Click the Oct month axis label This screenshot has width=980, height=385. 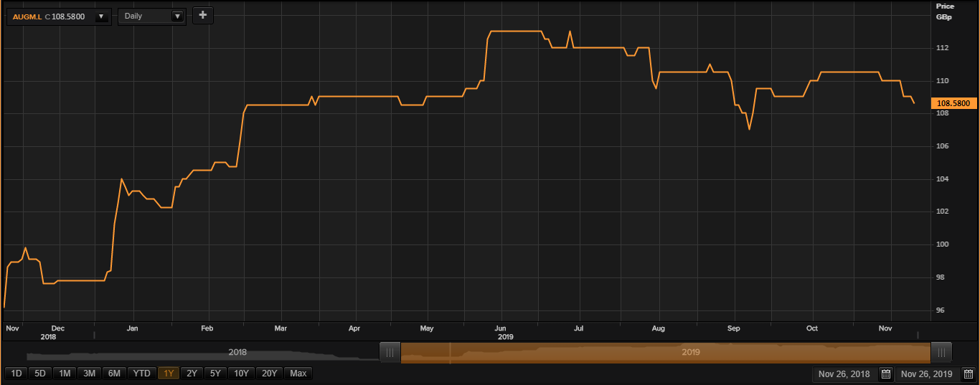pos(812,328)
